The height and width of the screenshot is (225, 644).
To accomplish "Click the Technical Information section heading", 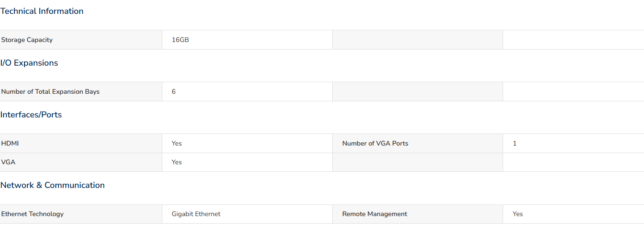I will [42, 11].
